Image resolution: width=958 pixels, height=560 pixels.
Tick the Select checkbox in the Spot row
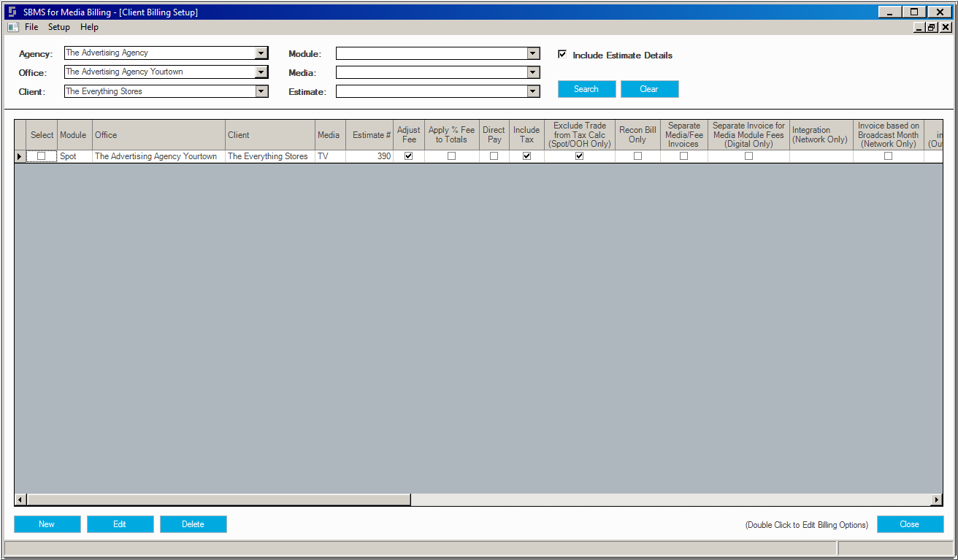click(x=42, y=156)
